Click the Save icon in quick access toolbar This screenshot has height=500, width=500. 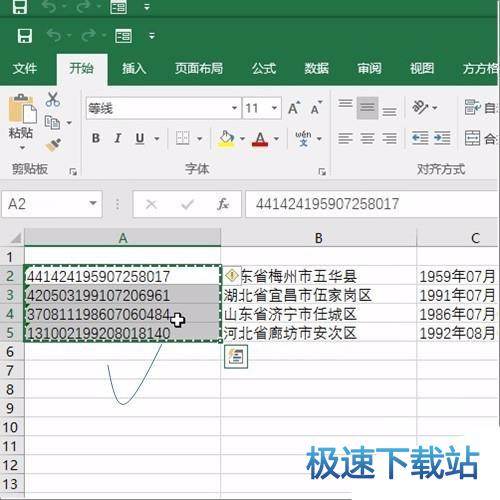(x=25, y=36)
